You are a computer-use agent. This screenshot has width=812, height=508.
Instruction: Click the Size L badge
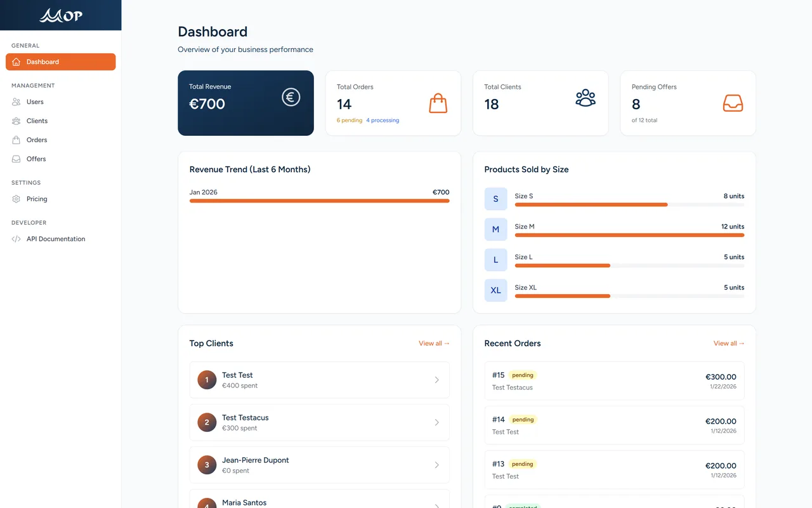click(x=496, y=260)
